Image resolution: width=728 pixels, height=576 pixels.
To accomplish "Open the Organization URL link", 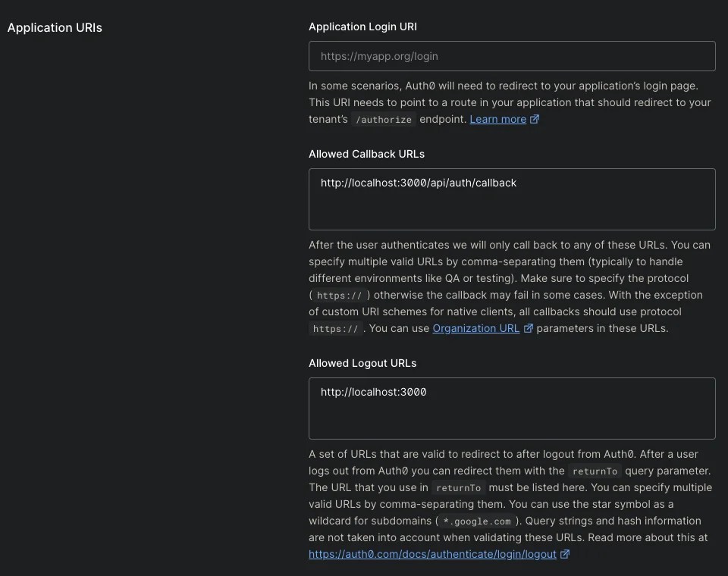I will (475, 329).
